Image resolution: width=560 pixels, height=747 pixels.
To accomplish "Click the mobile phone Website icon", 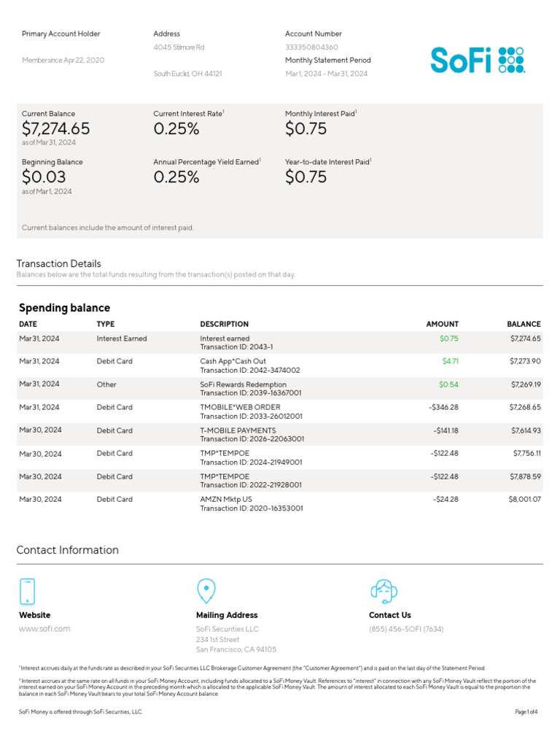I will point(27,591).
